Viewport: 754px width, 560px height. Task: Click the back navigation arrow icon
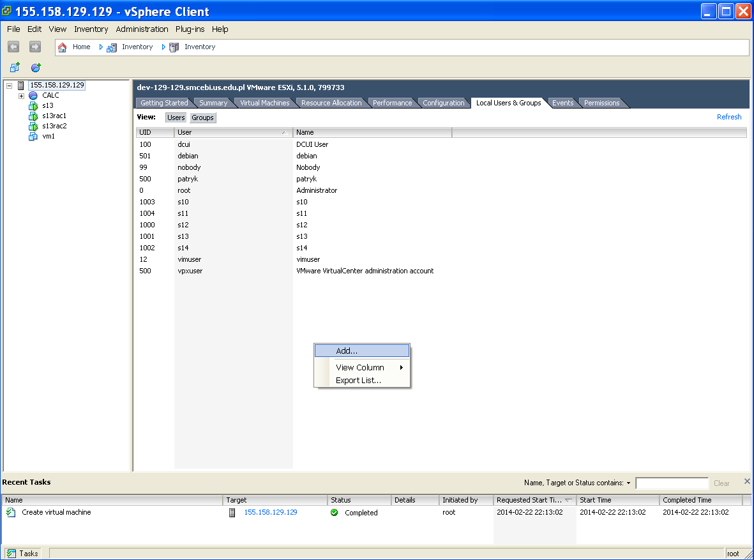point(13,47)
